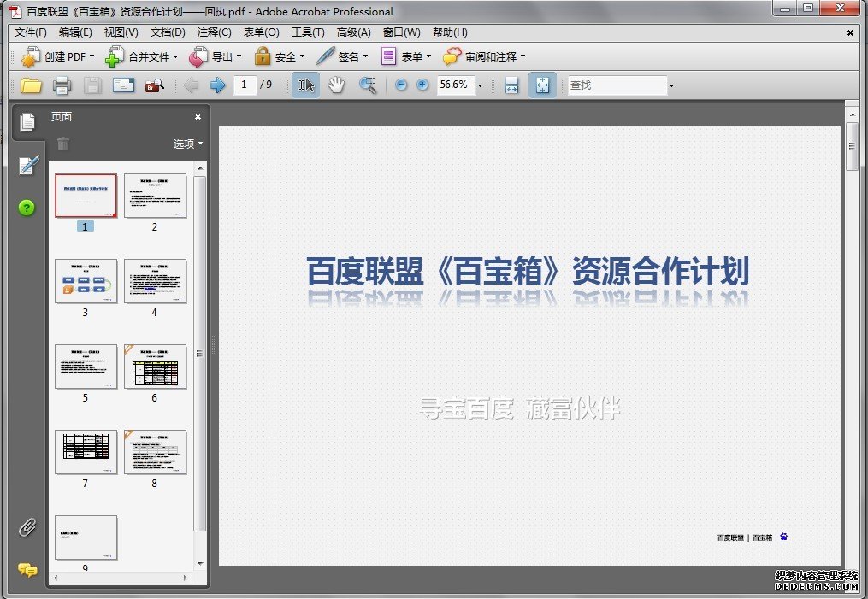This screenshot has width=868, height=599.
Task: Click the Bridge search icon
Action: [155, 85]
